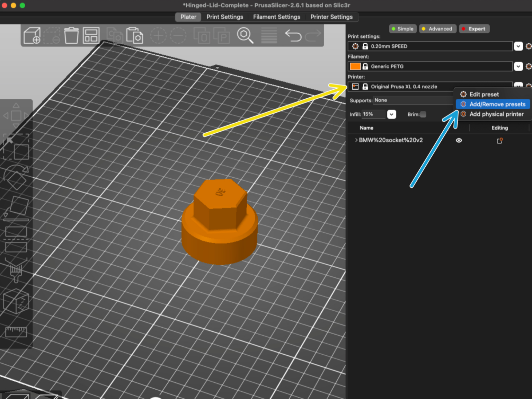Viewport: 532px width, 399px height.
Task: Click the orange filament color swatch
Action: pyautogui.click(x=355, y=66)
